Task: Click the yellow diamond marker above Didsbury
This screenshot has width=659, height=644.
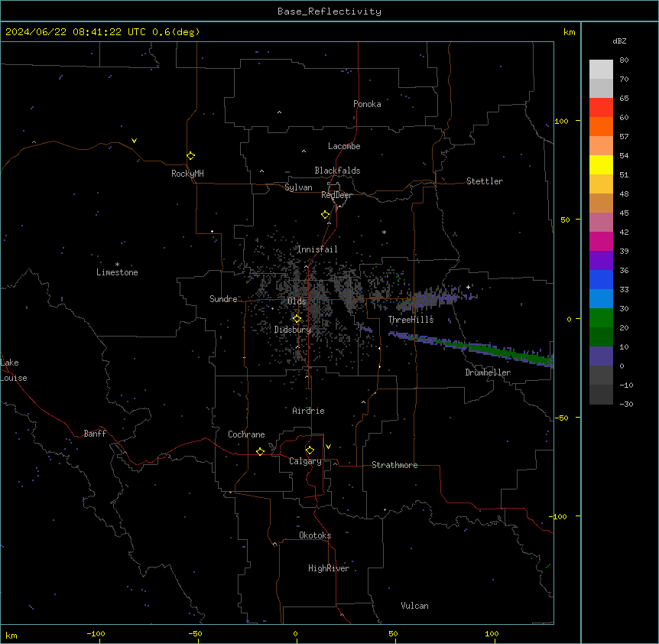Action: point(297,319)
